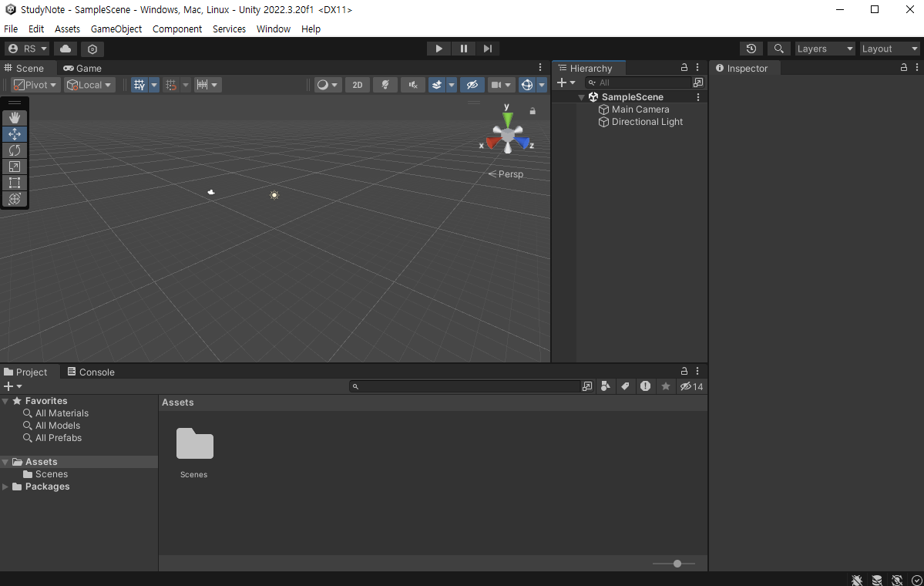Select the Move tool
This screenshot has height=586, width=924.
(x=15, y=134)
